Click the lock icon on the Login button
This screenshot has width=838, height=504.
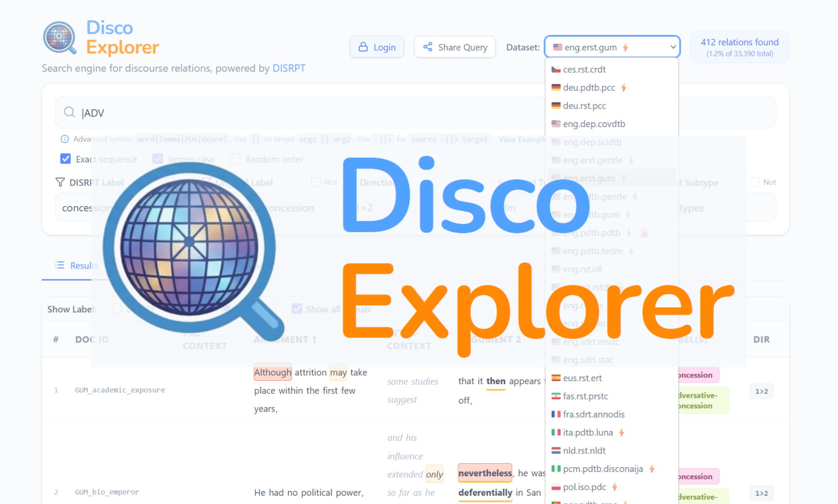363,47
